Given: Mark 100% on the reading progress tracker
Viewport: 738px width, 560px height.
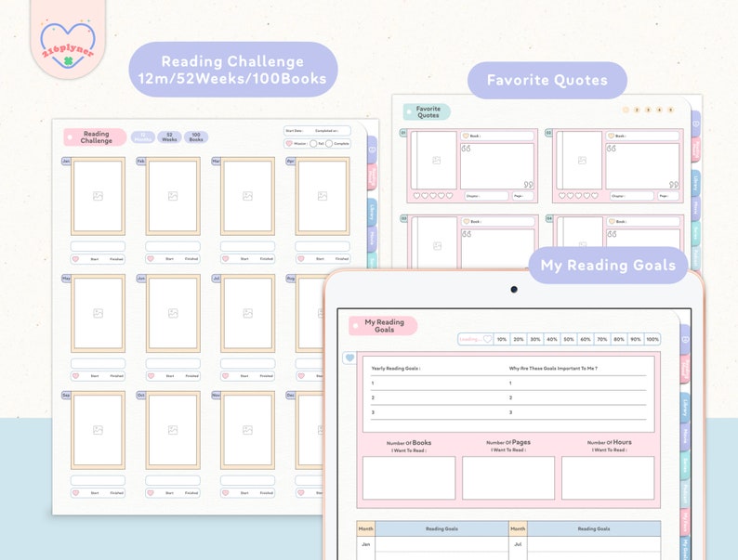Looking at the screenshot, I should [x=652, y=339].
